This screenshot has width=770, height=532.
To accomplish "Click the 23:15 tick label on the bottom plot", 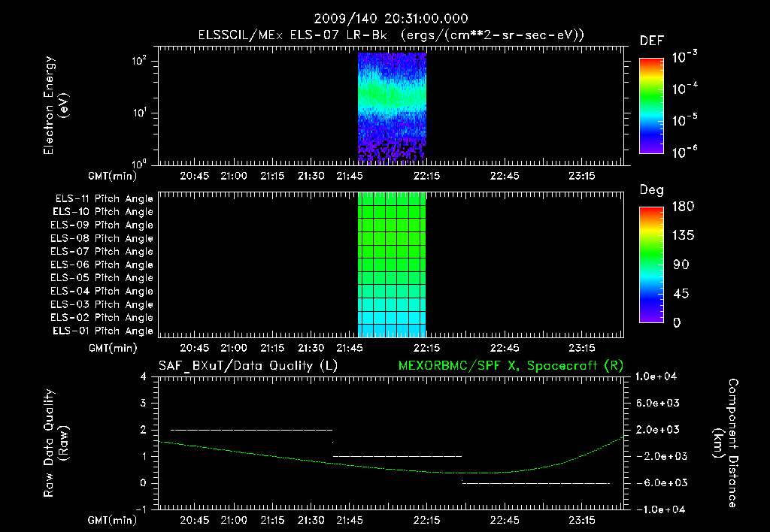I will click(x=582, y=520).
